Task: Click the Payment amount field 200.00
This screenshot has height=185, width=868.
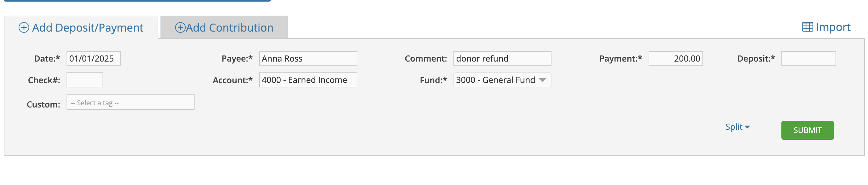Action: click(676, 59)
